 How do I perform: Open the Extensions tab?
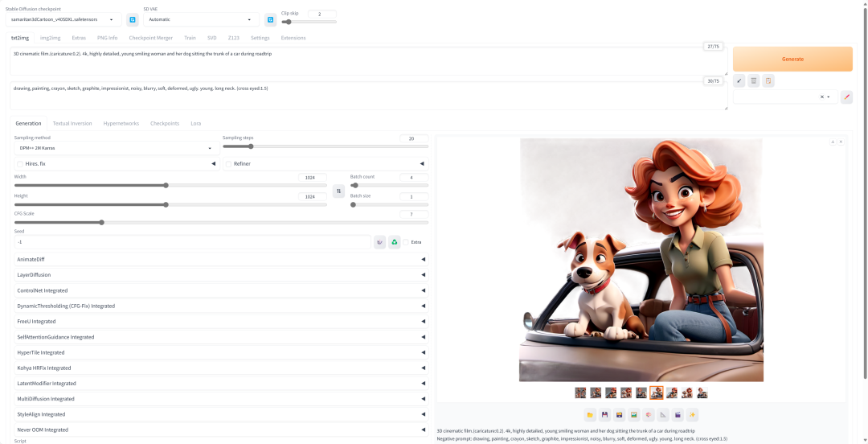293,38
